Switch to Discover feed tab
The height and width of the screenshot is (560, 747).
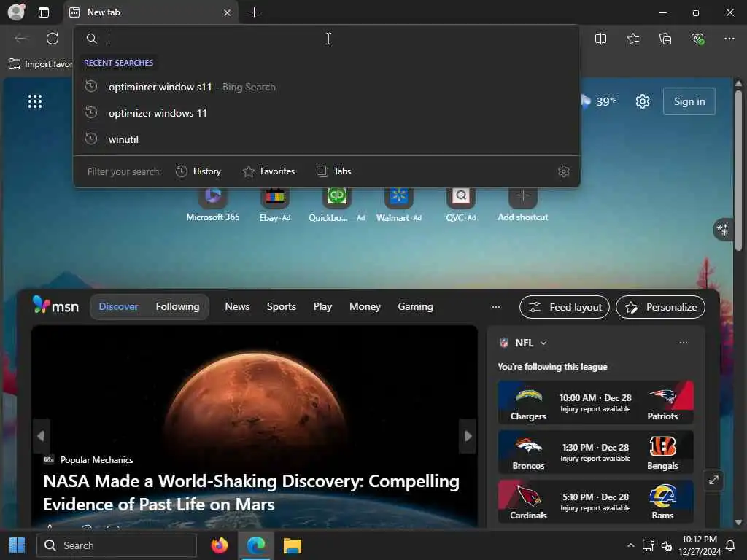point(118,307)
